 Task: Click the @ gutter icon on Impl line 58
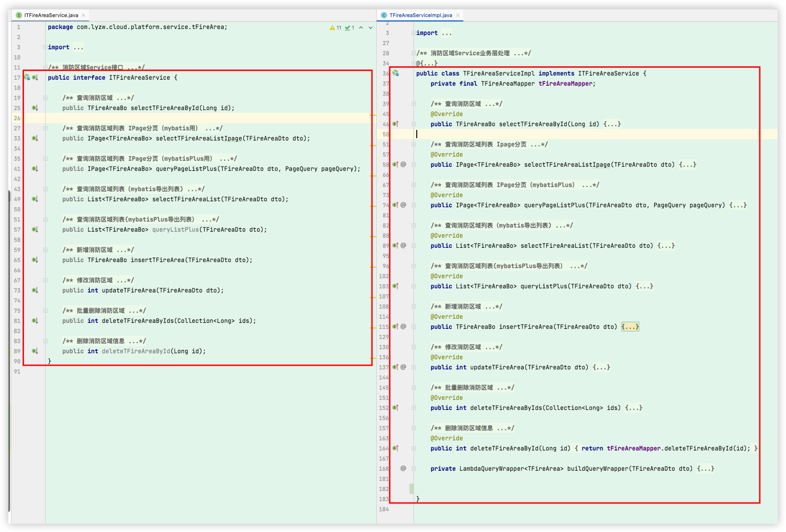point(403,165)
